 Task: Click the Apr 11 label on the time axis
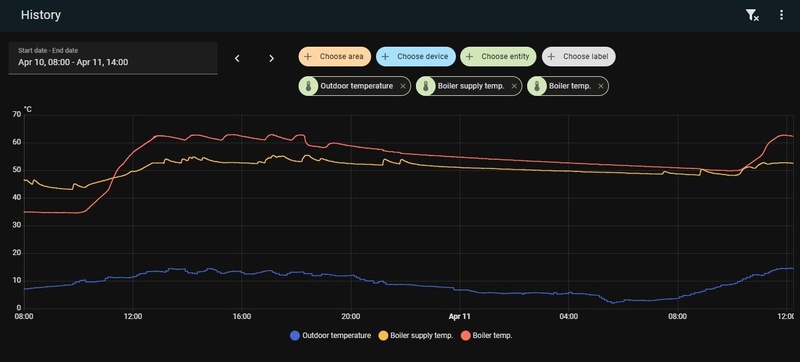(460, 317)
